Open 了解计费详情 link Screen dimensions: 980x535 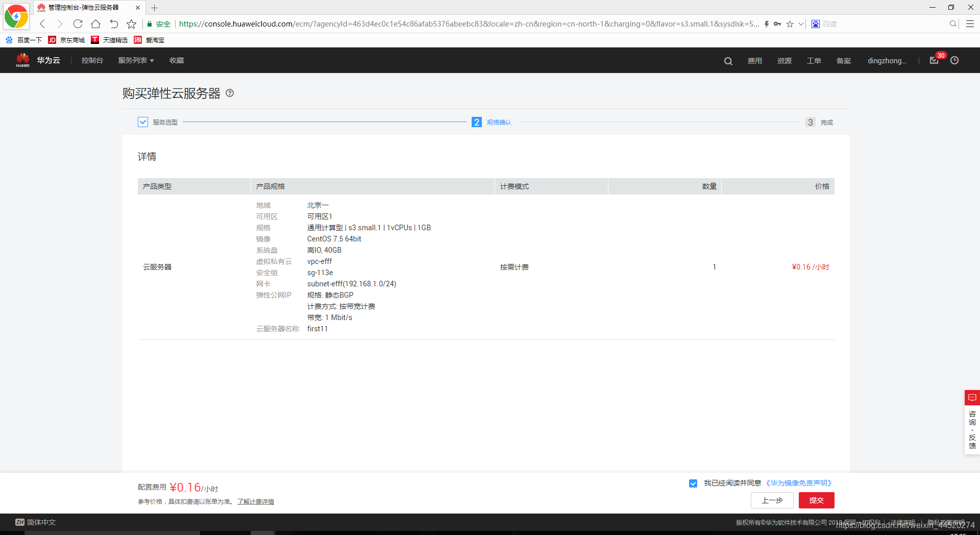click(255, 502)
